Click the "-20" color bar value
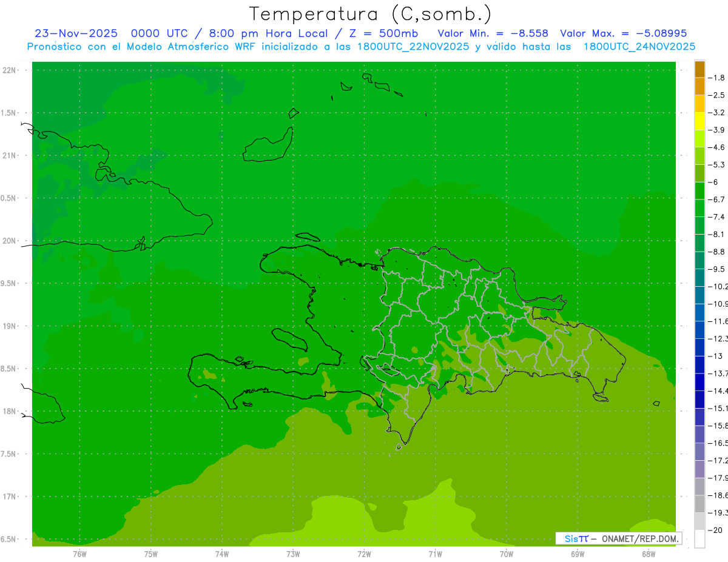This screenshot has height=562, width=728. 716,530
